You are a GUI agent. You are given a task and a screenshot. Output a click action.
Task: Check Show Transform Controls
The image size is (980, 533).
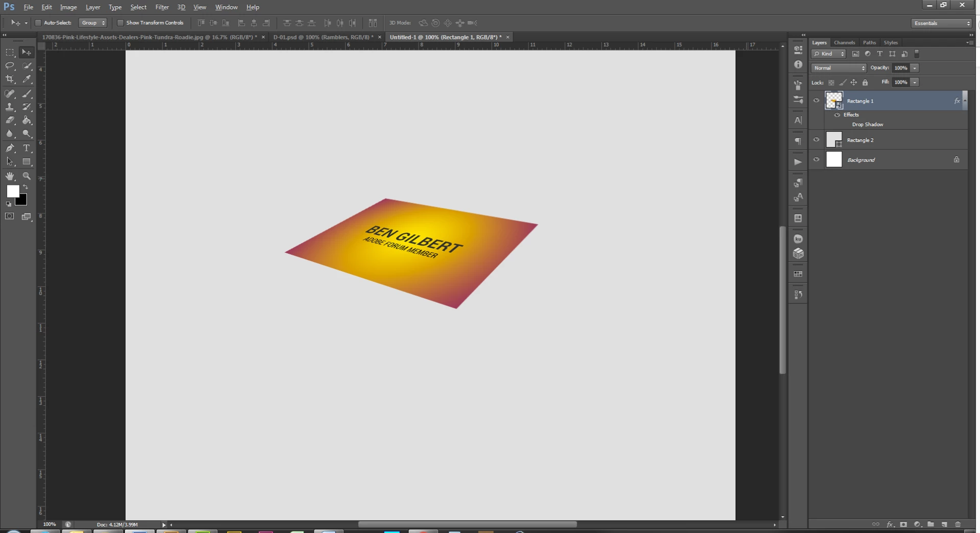pos(120,23)
